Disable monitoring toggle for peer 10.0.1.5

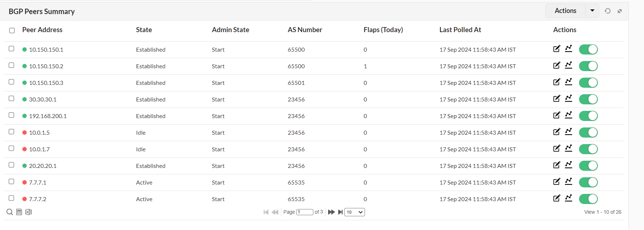(x=588, y=133)
